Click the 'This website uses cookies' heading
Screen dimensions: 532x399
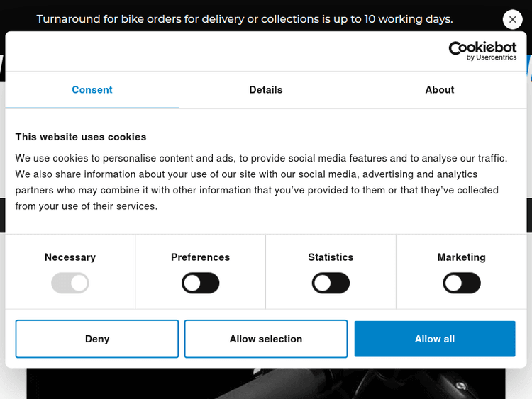(x=81, y=137)
